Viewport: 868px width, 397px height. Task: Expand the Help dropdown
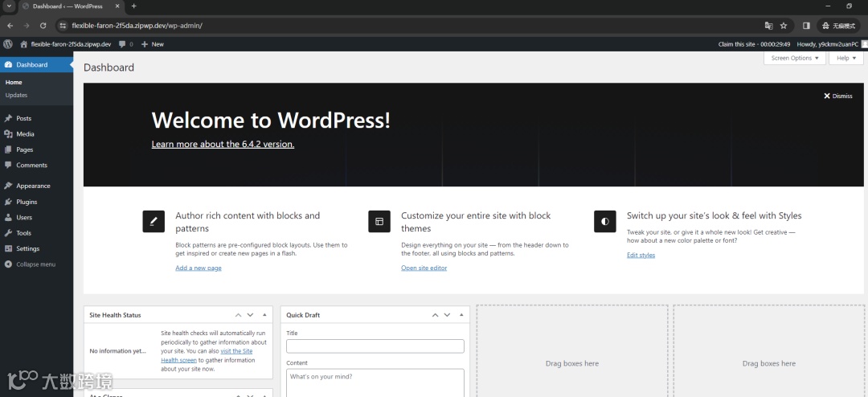tap(845, 58)
